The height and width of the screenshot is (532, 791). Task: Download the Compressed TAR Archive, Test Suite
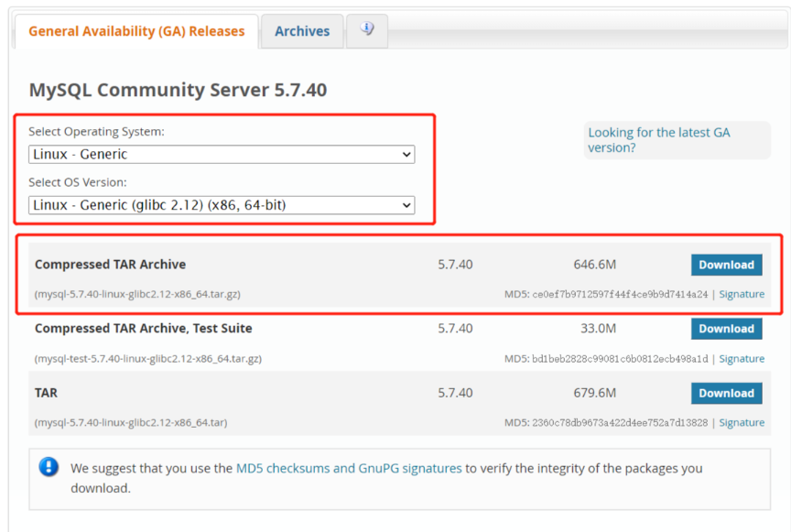(726, 329)
